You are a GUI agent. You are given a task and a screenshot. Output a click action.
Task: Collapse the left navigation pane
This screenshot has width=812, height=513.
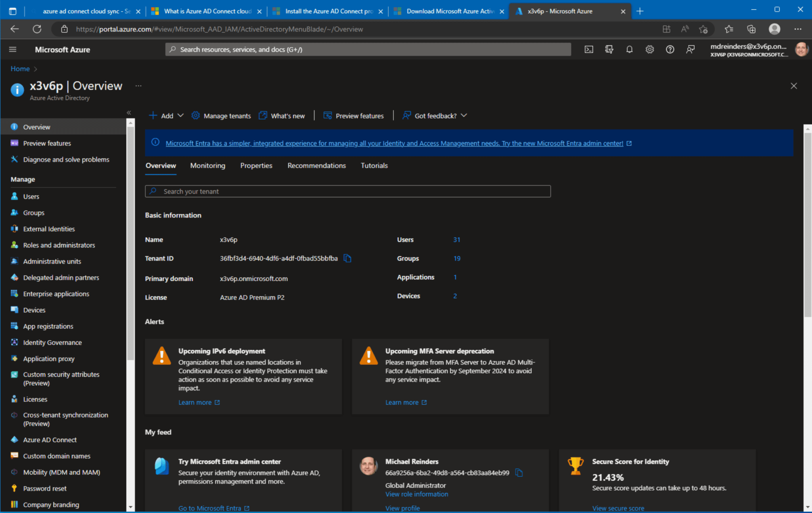pos(129,113)
